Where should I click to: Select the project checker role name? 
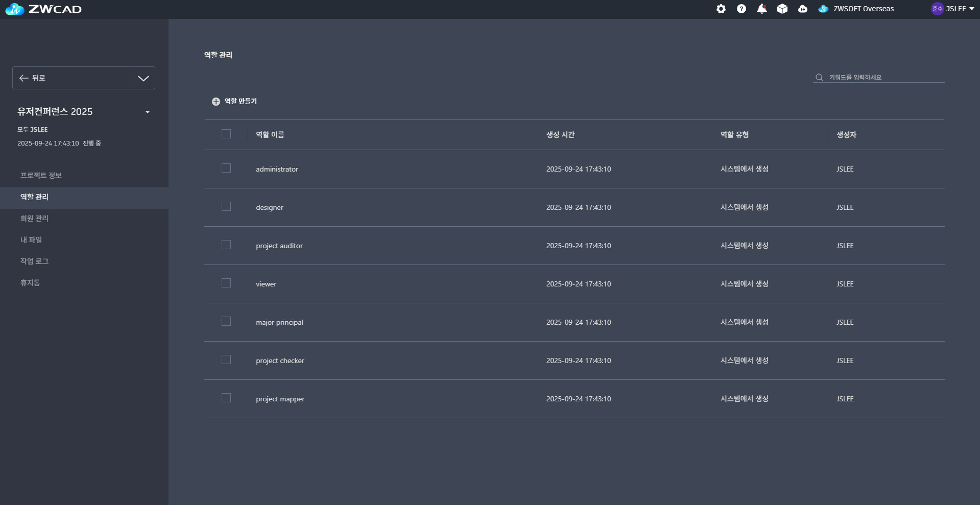point(280,360)
